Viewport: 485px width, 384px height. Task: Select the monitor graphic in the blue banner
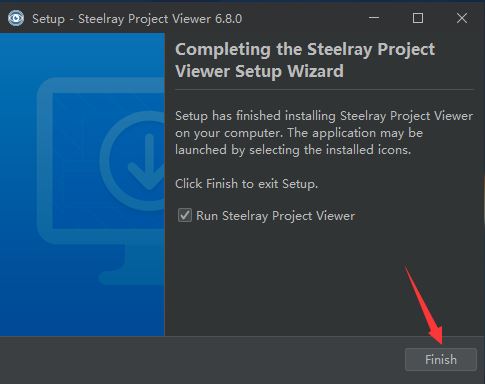click(x=101, y=160)
